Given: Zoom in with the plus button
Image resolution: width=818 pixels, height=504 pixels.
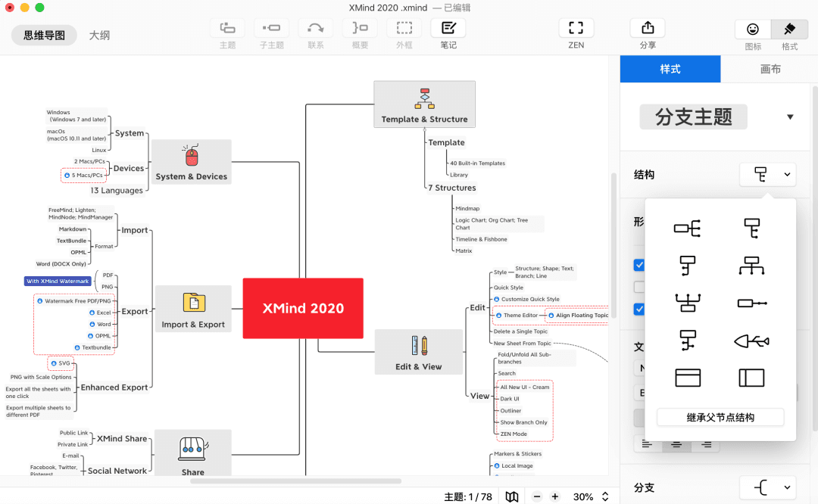Looking at the screenshot, I should 555,496.
